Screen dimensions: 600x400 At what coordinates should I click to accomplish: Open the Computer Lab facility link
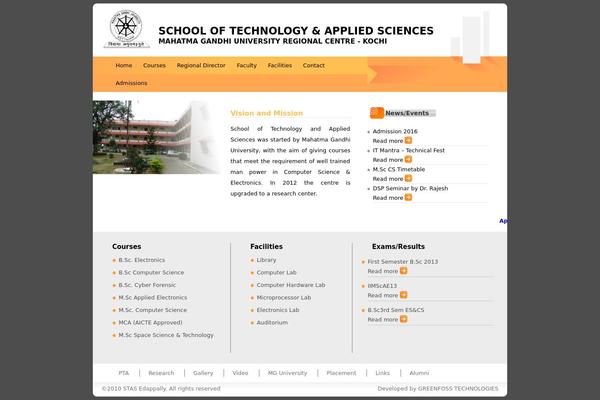277,273
